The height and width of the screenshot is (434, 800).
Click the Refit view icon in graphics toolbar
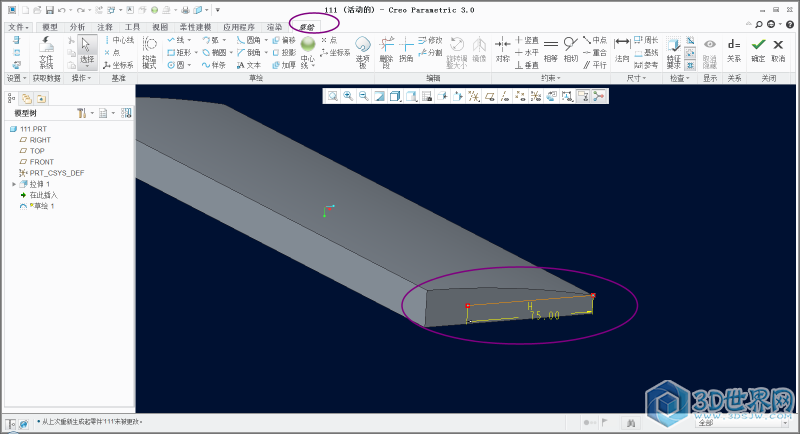coord(333,96)
